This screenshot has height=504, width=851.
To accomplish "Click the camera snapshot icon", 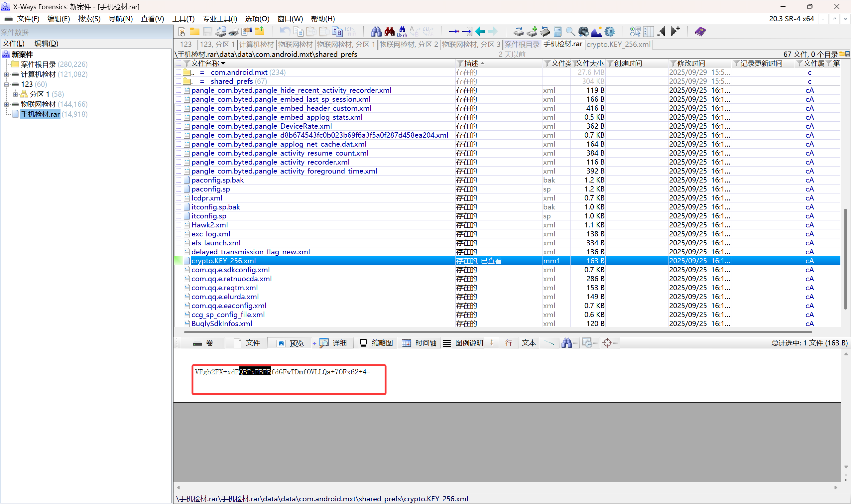I will click(583, 32).
